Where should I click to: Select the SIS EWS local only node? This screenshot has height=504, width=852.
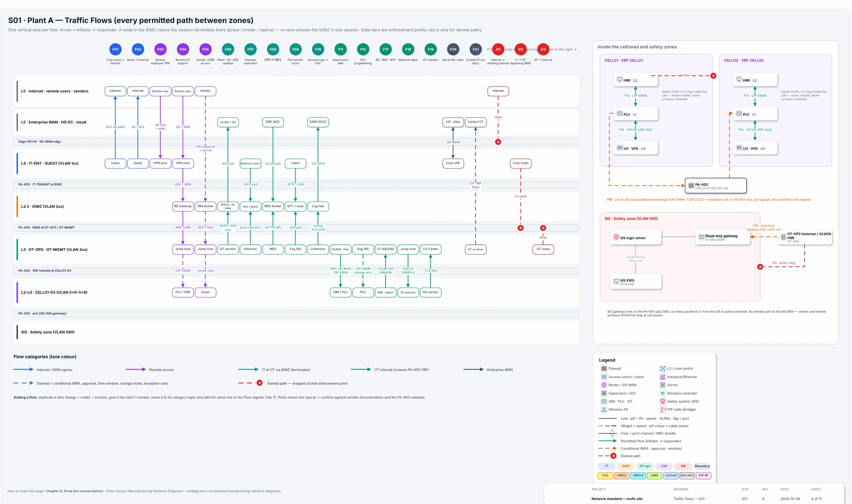click(635, 281)
